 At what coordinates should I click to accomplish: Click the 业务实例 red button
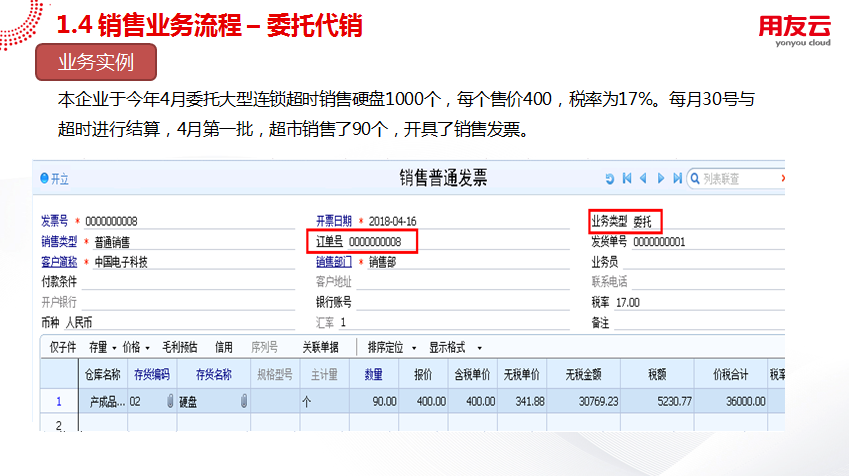96,62
